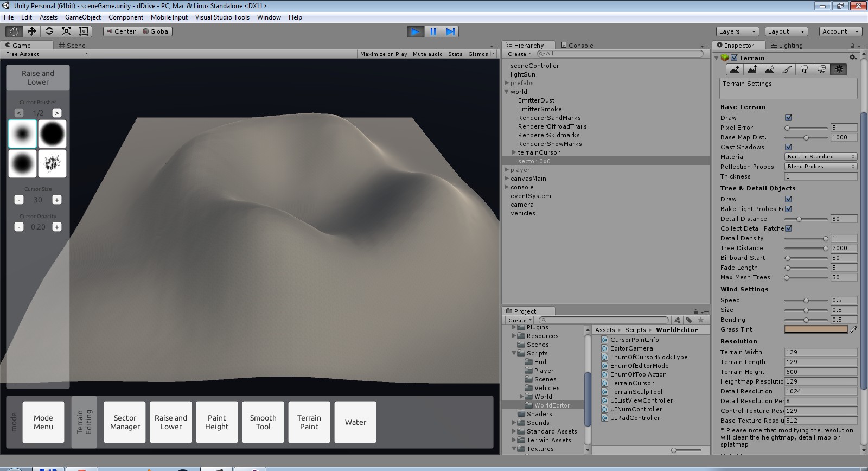Toggle Tree & Detail Objects Draw checkbox
Image resolution: width=868 pixels, height=471 pixels.
(x=788, y=199)
